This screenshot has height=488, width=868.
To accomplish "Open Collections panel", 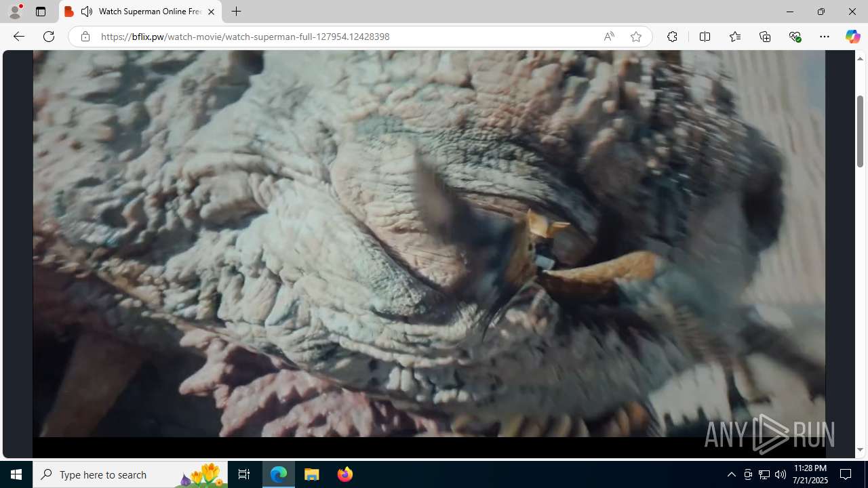I will [765, 37].
